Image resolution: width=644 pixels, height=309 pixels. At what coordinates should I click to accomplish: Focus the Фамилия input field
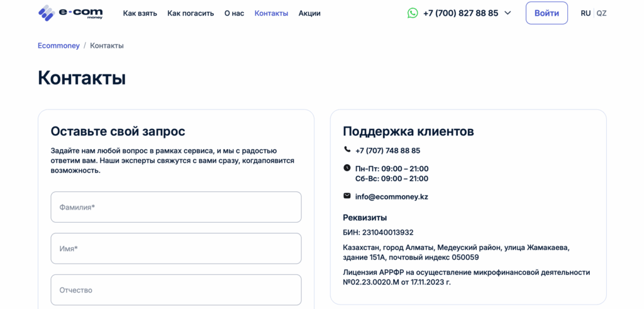pos(176,207)
